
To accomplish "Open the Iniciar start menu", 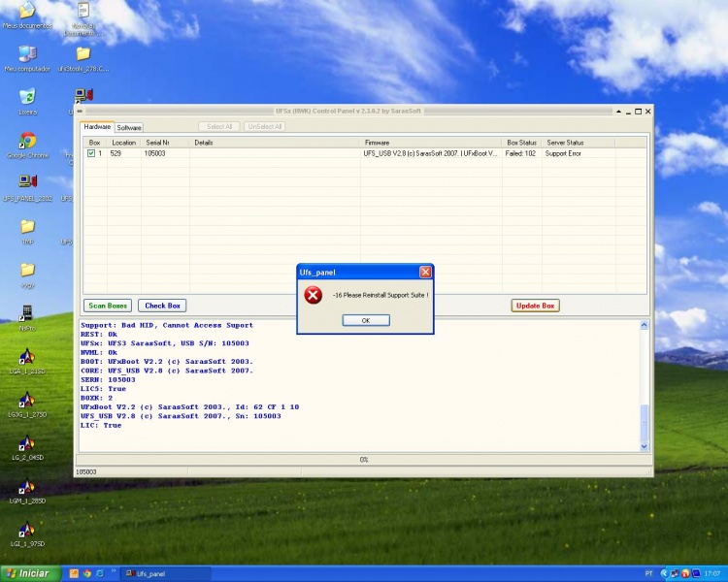I will tap(30, 573).
